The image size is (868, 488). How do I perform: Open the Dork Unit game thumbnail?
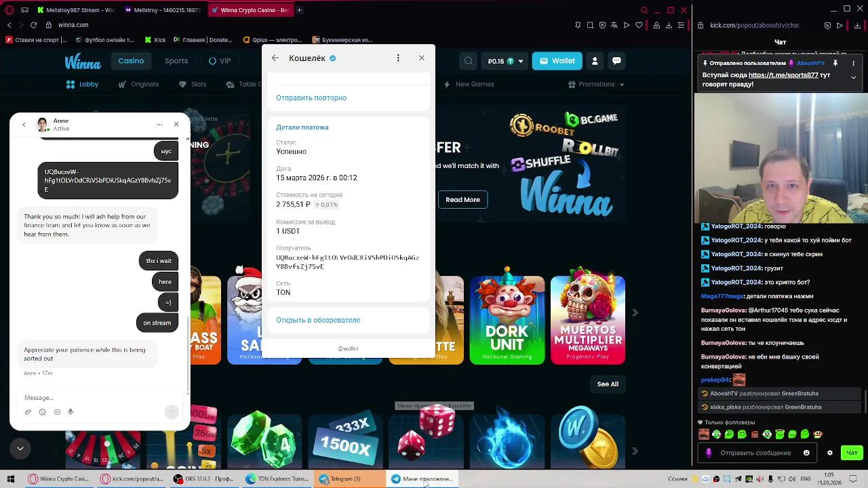(507, 319)
